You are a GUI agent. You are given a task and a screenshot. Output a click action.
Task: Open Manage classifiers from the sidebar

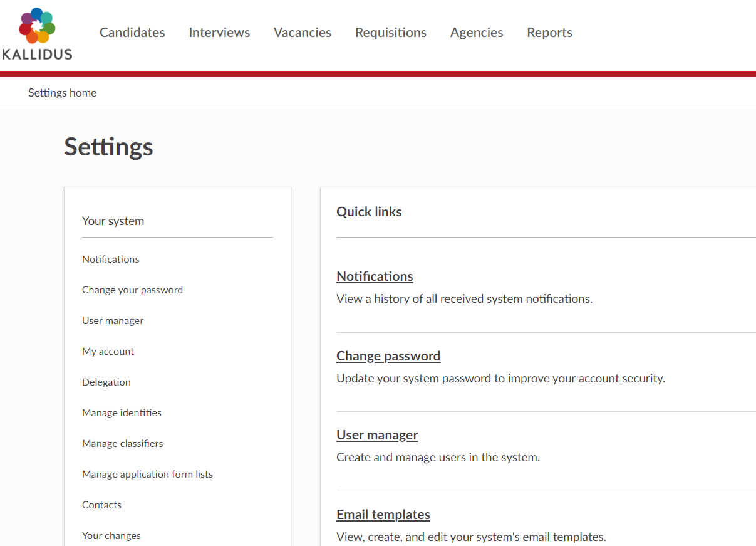click(122, 444)
